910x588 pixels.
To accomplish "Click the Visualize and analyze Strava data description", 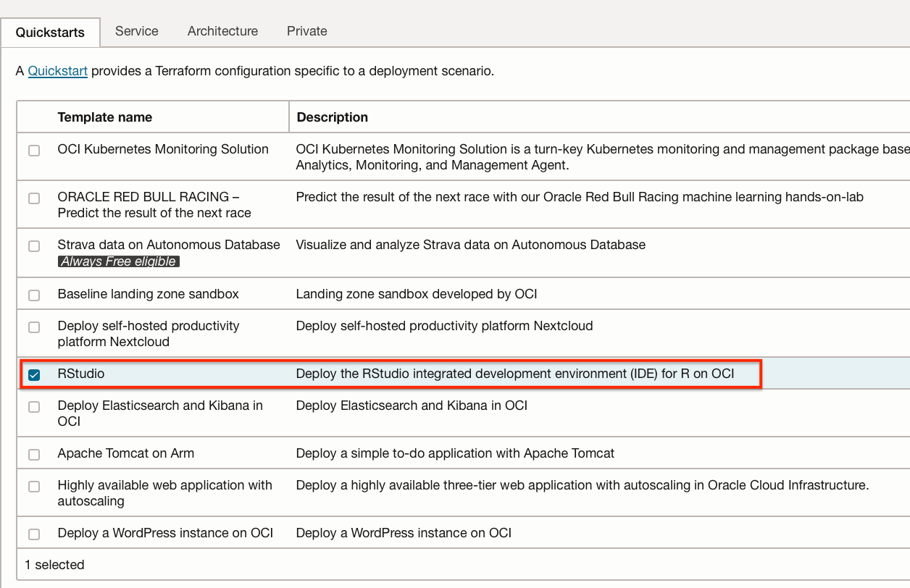I will click(x=471, y=245).
